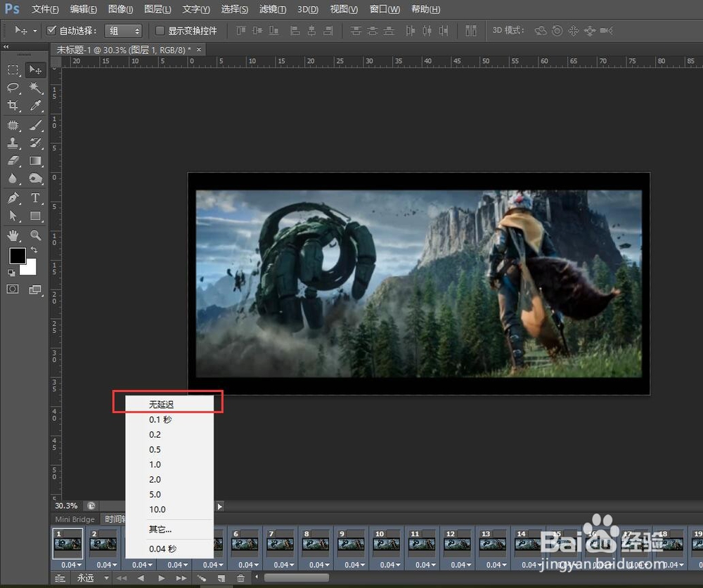Viewport: 703px width, 588px height.
Task: Play the frame animation
Action: (162, 578)
